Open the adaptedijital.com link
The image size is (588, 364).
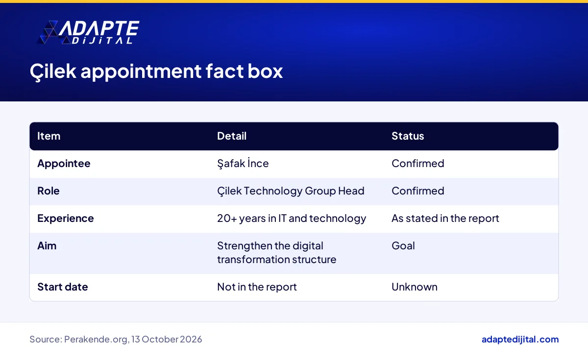pyautogui.click(x=520, y=340)
